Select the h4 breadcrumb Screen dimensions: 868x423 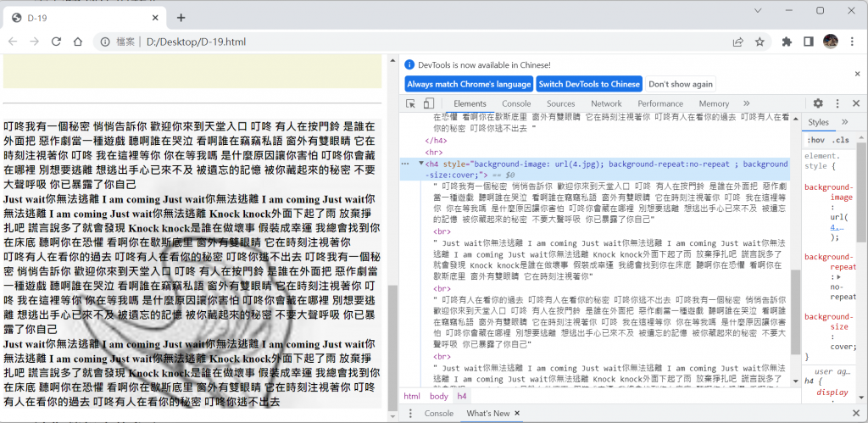click(462, 396)
